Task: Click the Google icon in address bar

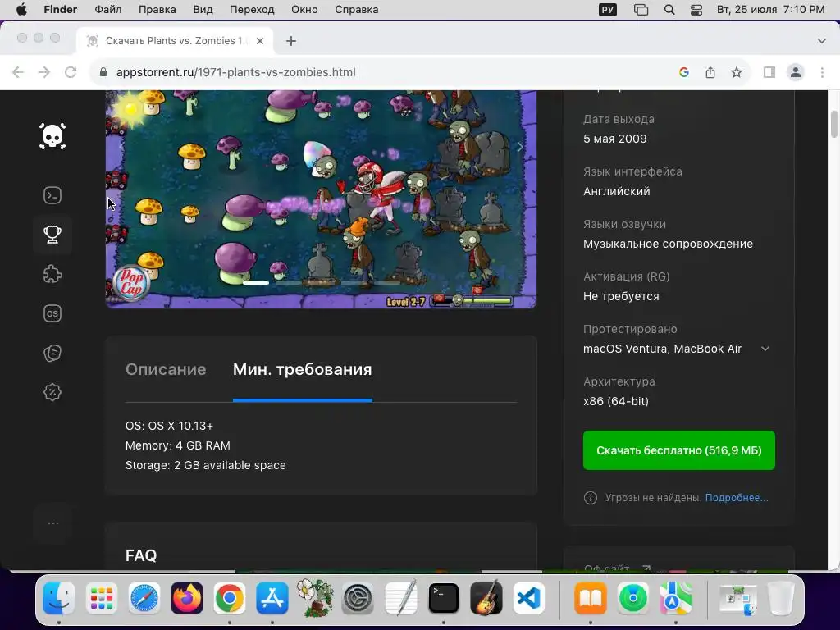Action: (683, 72)
